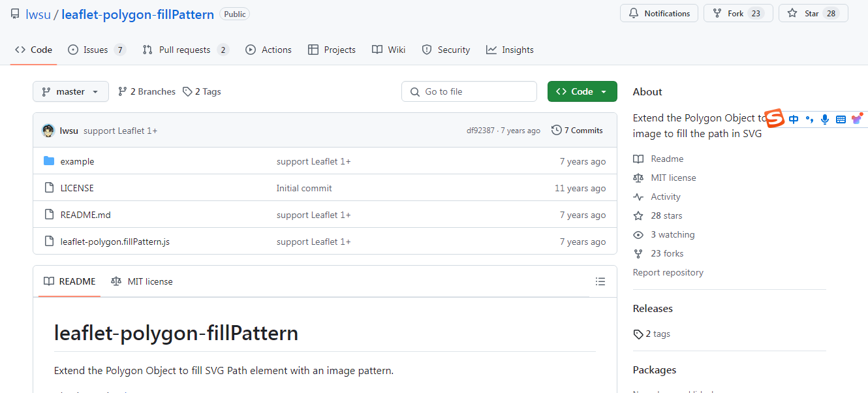
Task: Select the README tab in file viewer
Action: pos(69,281)
